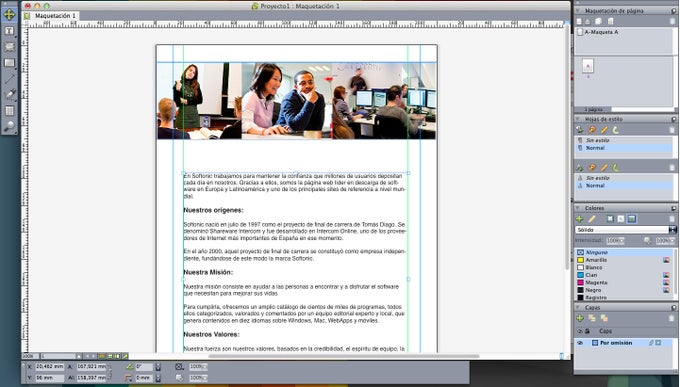Edit paragraph style with pencil icon
680x387 pixels.
tap(604, 130)
